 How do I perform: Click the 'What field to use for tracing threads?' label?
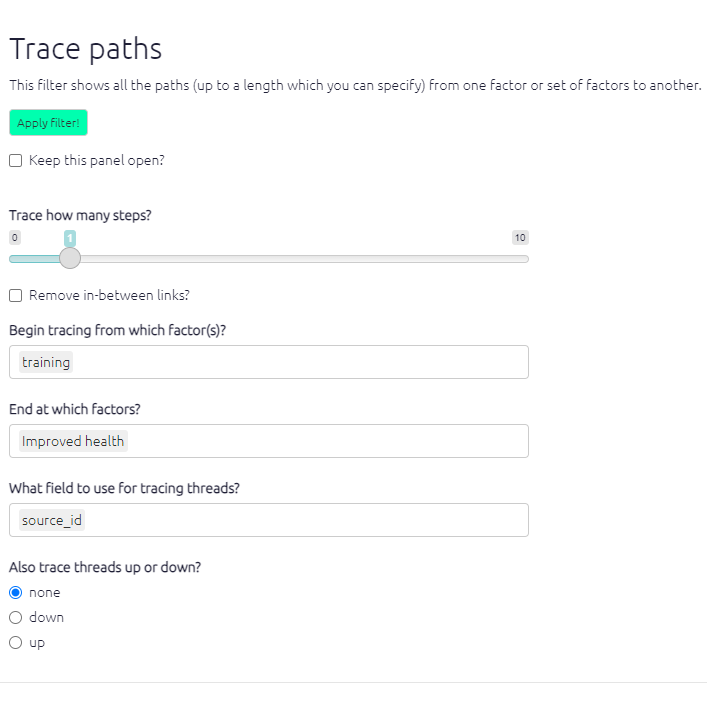click(124, 488)
